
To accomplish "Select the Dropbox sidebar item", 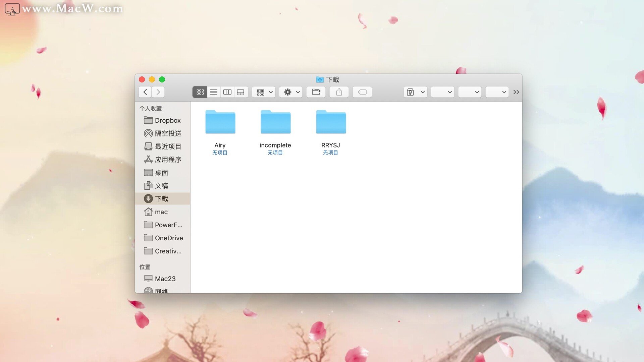I will 167,120.
